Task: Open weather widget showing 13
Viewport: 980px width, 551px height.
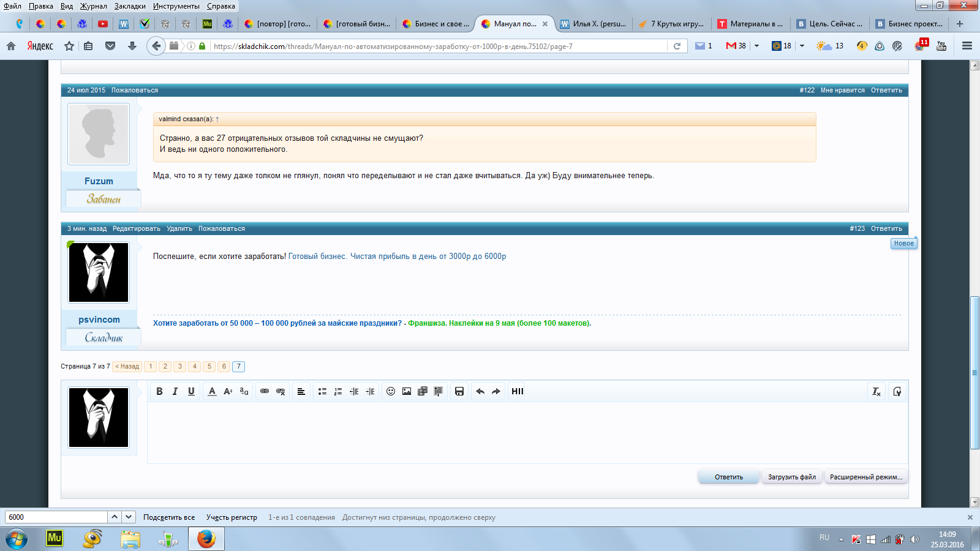Action: pyautogui.click(x=830, y=46)
